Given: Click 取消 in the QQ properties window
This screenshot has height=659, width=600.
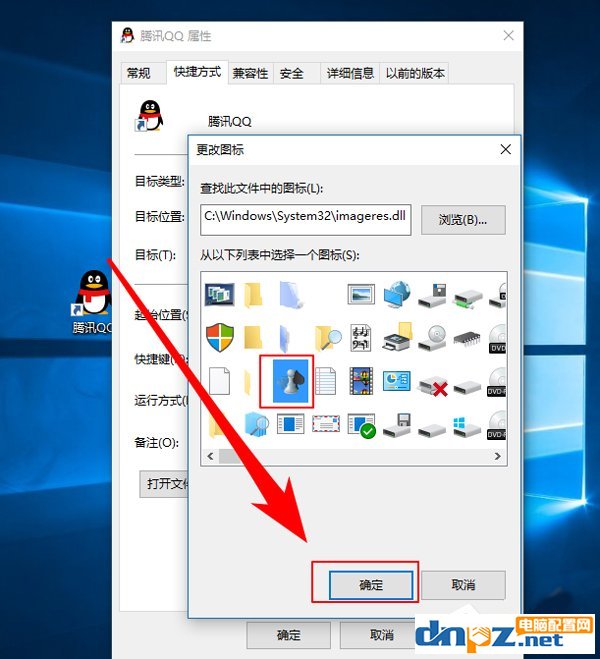Looking at the screenshot, I should click(382, 635).
